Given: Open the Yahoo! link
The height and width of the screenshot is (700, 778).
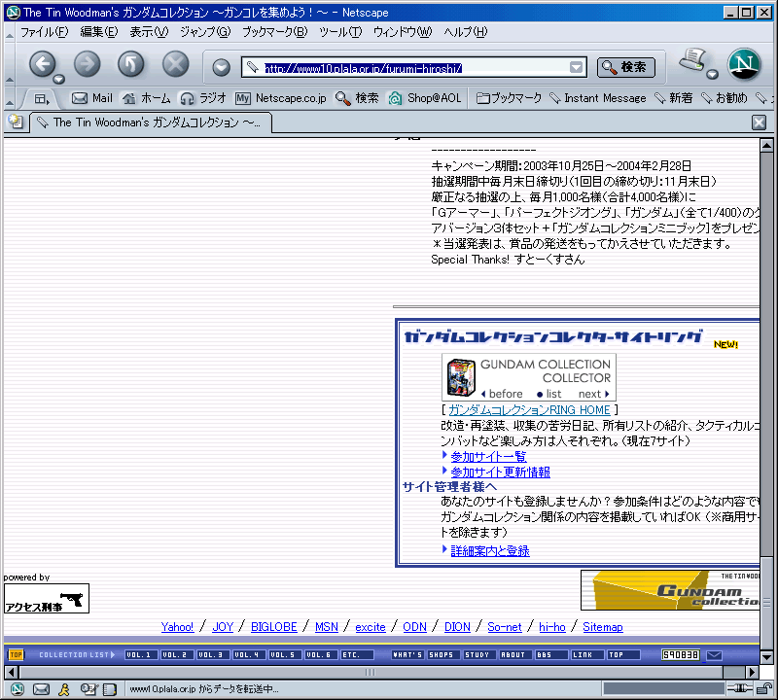Looking at the screenshot, I should [177, 627].
